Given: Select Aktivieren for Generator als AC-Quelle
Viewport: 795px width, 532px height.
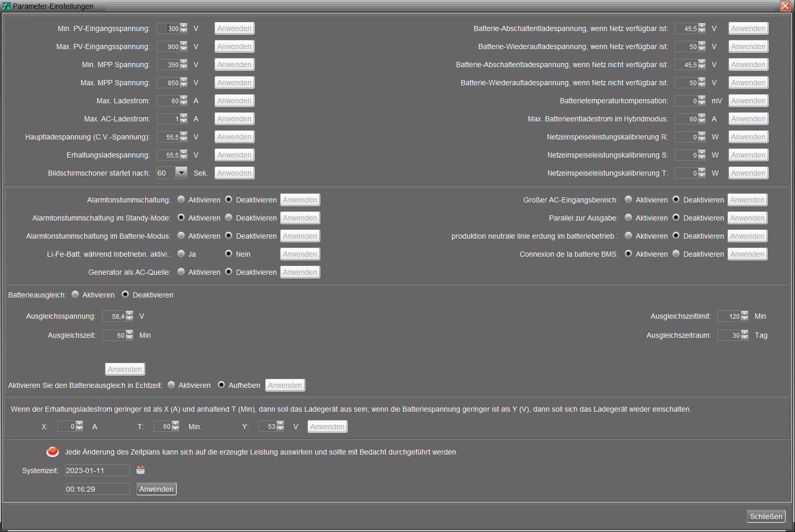Looking at the screenshot, I should click(x=181, y=272).
